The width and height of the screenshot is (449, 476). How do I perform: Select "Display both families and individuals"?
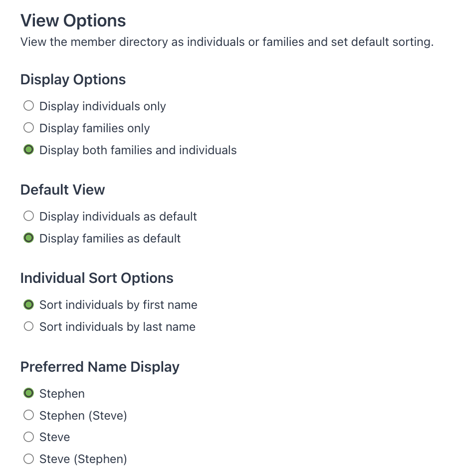[28, 149]
